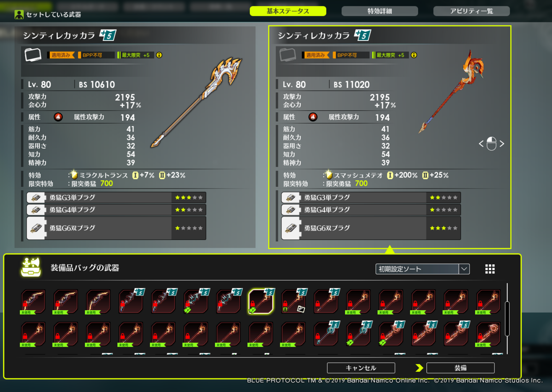Click 勇猛G6双プラグ in the right weapon panel

(371, 228)
